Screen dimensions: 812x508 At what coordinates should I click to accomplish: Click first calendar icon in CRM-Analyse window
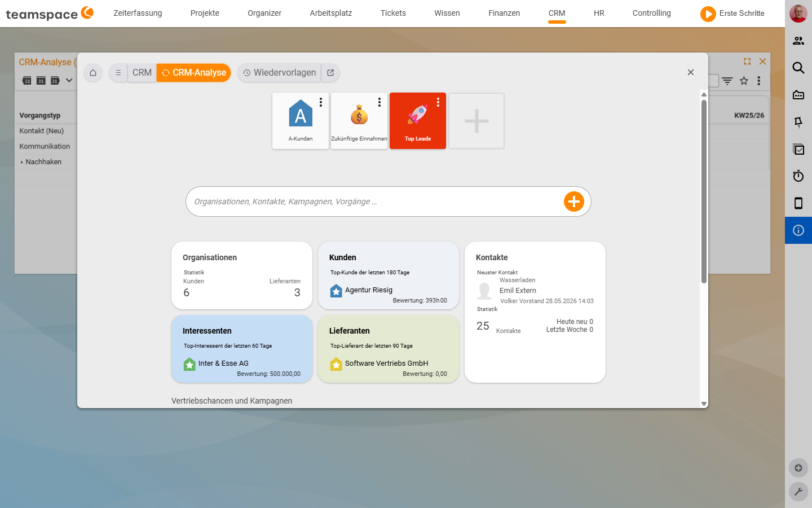[27, 80]
